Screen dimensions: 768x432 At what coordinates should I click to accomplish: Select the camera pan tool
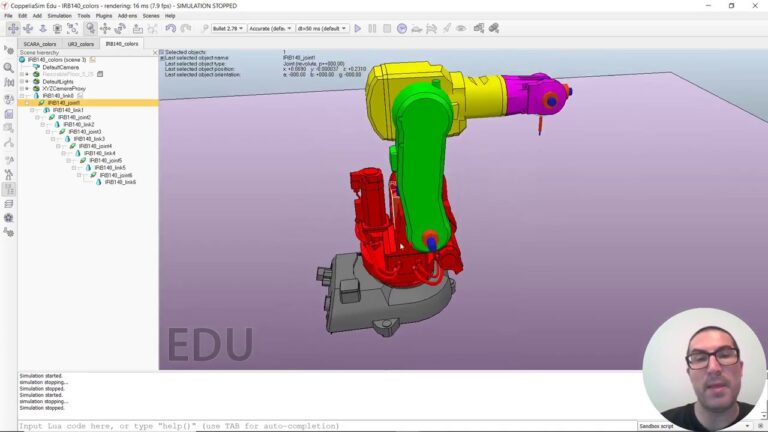(x=13, y=28)
